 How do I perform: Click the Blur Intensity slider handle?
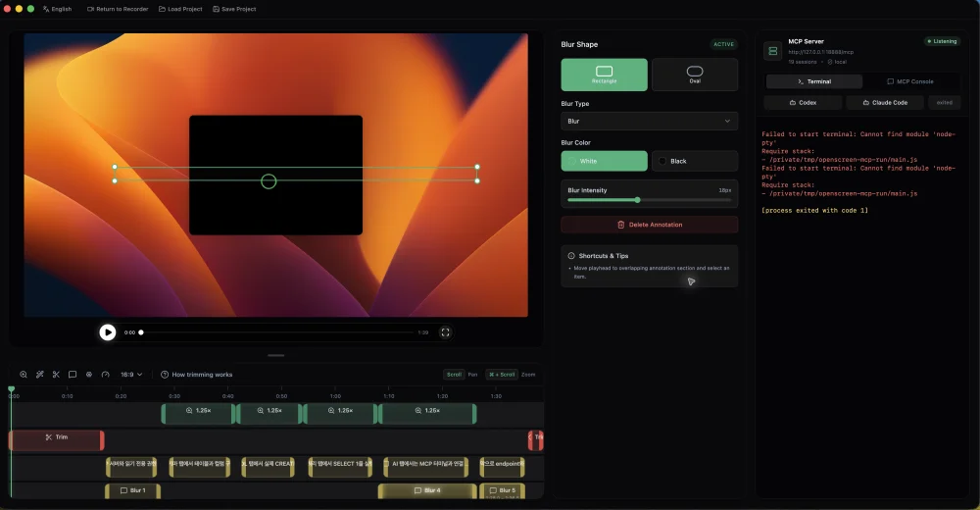tap(638, 200)
